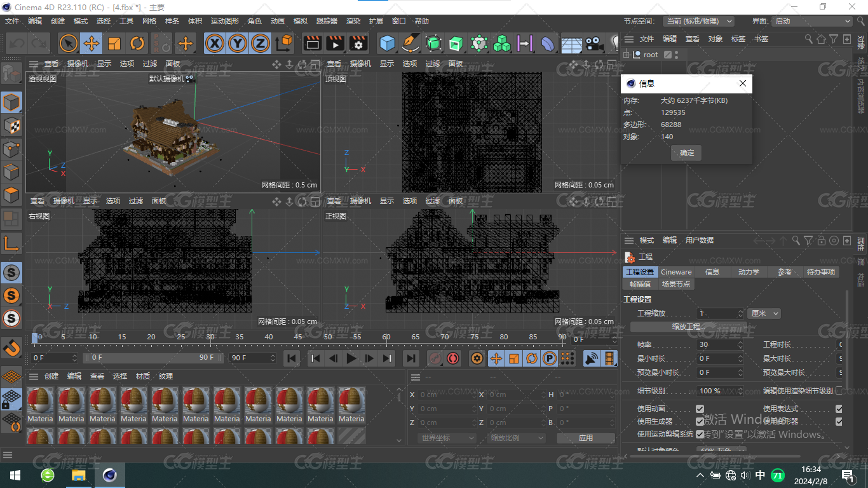
Task: Open the 世界坐标 dropdown
Action: tap(447, 438)
